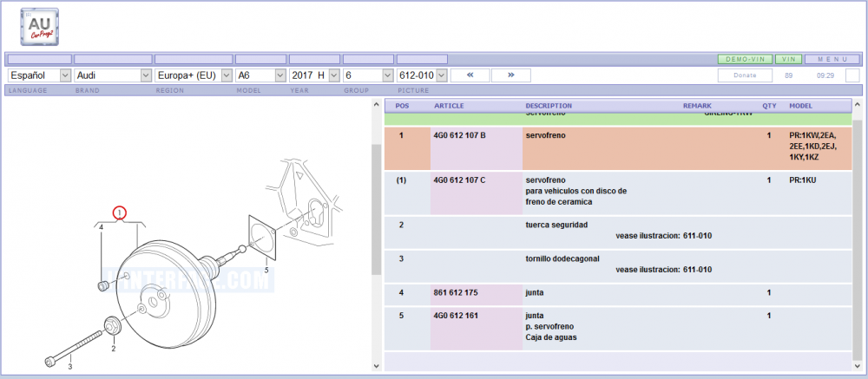Click the PR:1KW,2EA model codes cell
This screenshot has height=379, width=868.
[814, 146]
